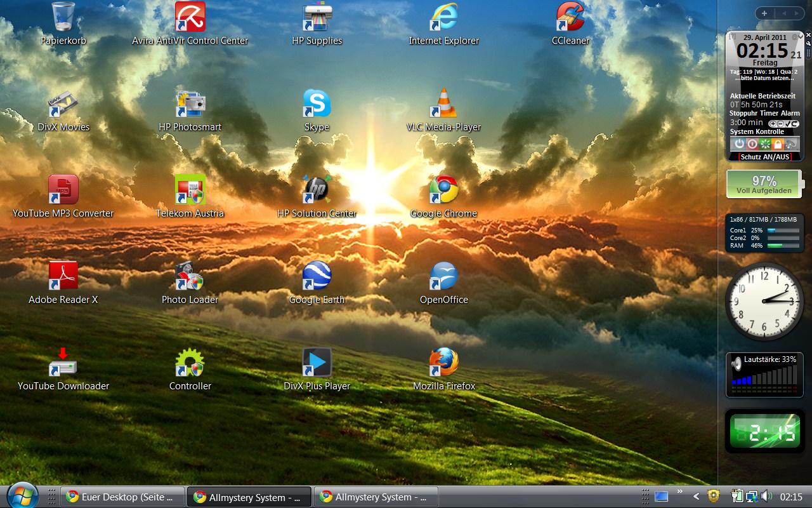Launch DivX Plus Player
The height and width of the screenshot is (508, 812).
pyautogui.click(x=317, y=370)
